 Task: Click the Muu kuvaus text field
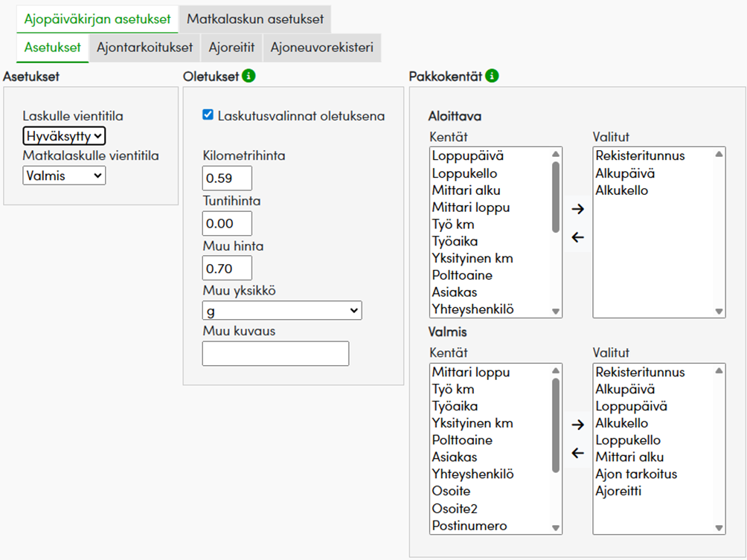click(x=275, y=354)
